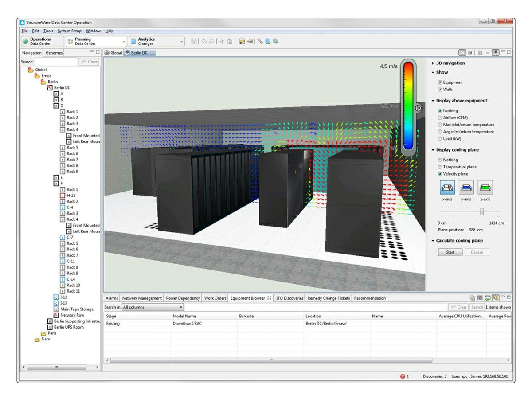Switch to the Power Dependency tab
This screenshot has width=532, height=399.
coord(183,298)
